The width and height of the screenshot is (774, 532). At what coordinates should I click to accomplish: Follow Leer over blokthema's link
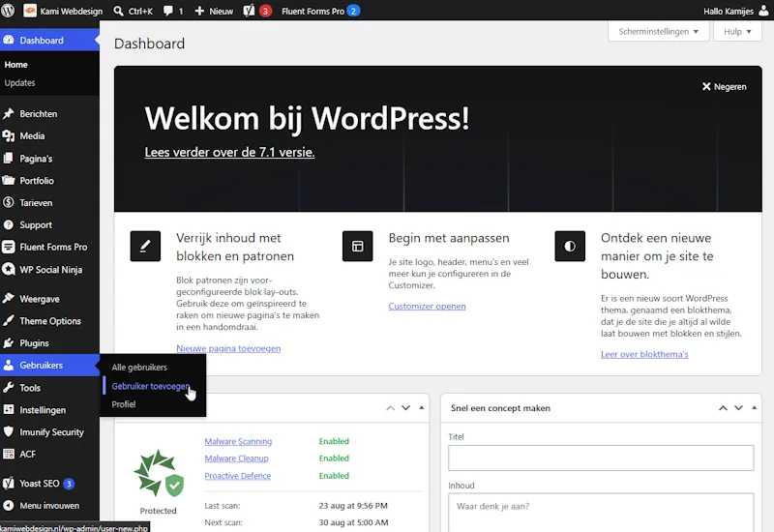click(x=644, y=354)
